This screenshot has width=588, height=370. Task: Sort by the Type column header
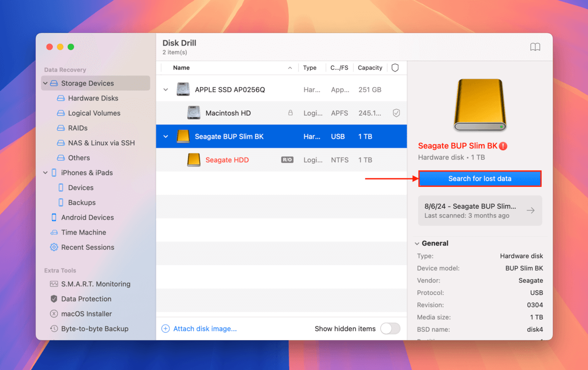point(310,68)
